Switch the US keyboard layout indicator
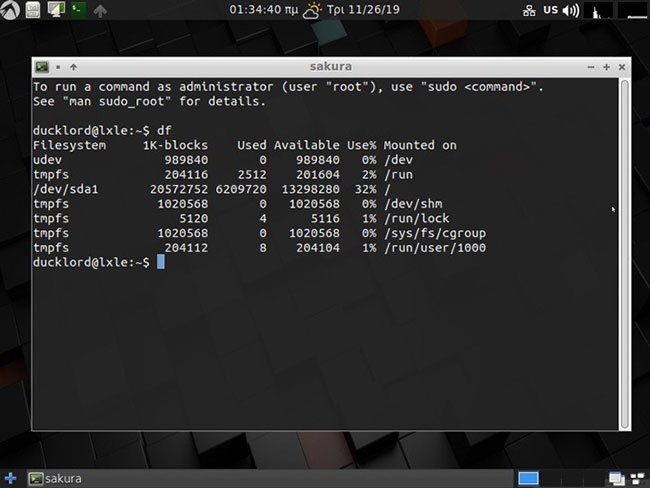Viewport: 650px width, 488px height. (x=551, y=10)
